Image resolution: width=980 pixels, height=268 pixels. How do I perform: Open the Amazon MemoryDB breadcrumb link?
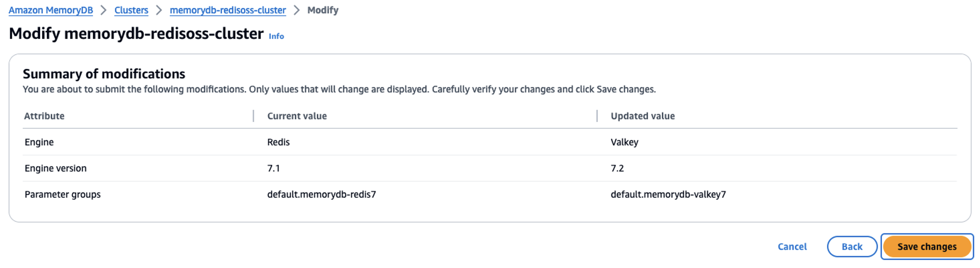50,10
